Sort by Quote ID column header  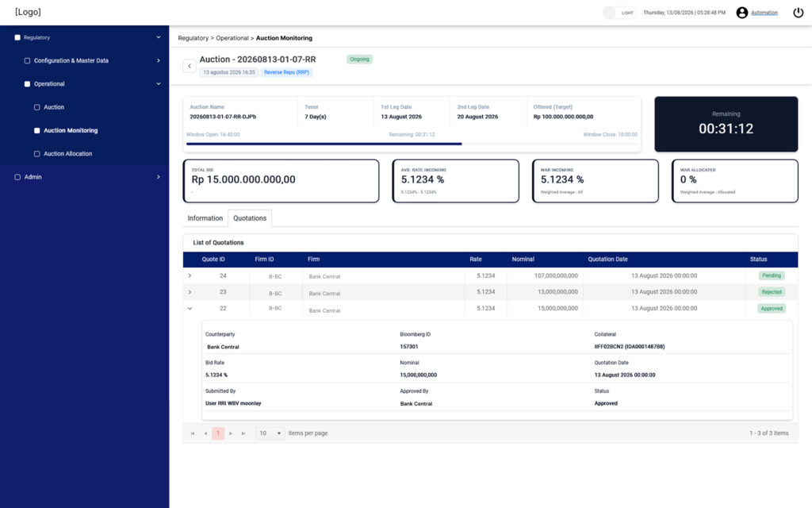pos(213,260)
